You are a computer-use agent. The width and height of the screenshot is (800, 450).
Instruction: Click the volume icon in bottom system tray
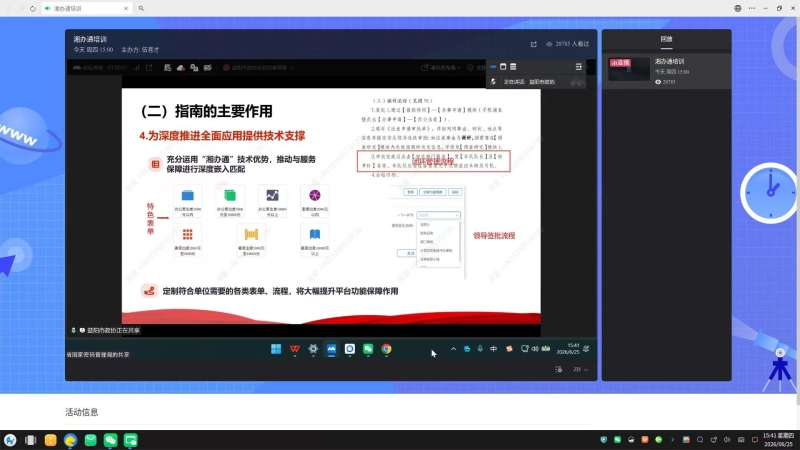728,439
